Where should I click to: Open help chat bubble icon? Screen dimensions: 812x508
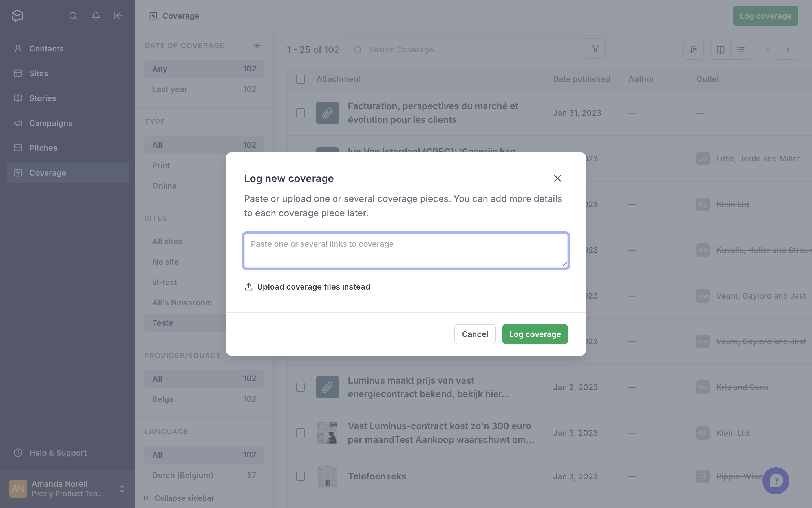(776, 481)
